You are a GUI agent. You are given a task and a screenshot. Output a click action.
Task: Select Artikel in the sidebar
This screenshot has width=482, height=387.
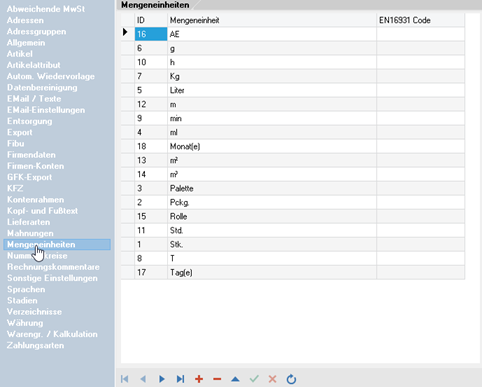coord(20,54)
